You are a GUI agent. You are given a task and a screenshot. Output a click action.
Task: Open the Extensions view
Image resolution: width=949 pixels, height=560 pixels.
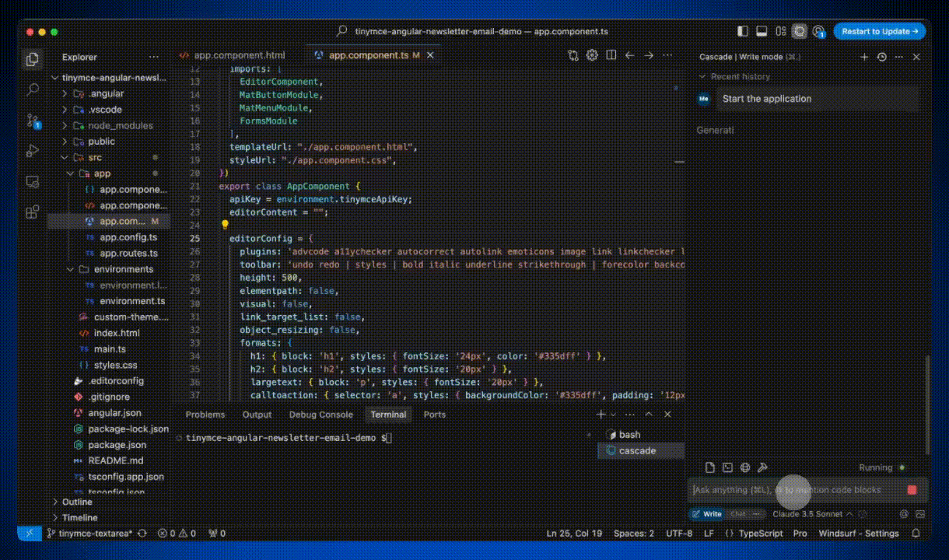(33, 212)
